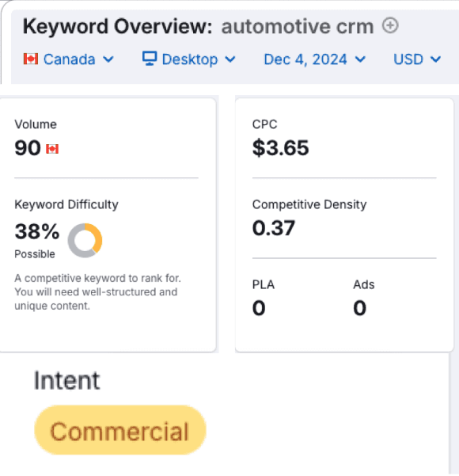The width and height of the screenshot is (459, 476).
Task: Click the automotive crm keyword title
Action: [298, 27]
